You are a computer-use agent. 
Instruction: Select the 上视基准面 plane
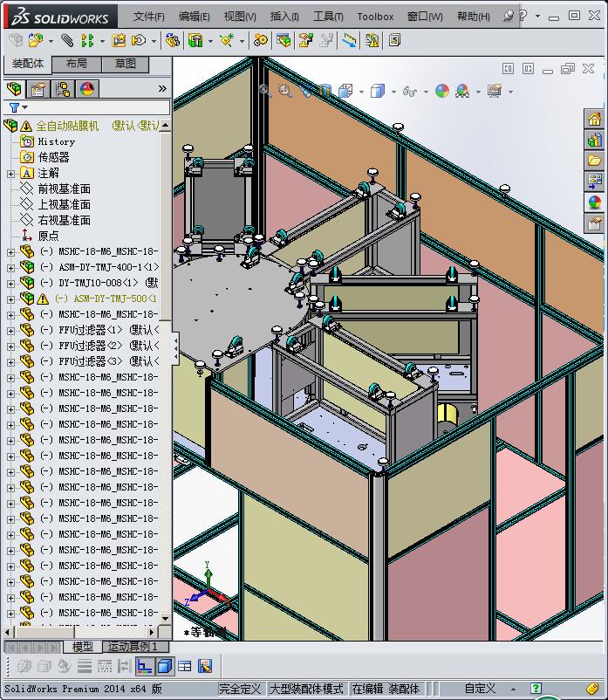click(x=65, y=204)
